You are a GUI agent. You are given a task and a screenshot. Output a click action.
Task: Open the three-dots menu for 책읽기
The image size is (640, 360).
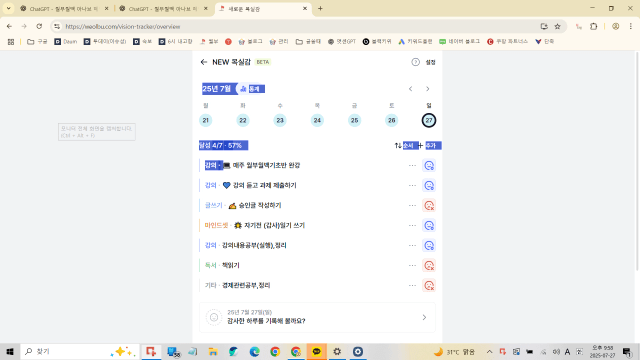click(412, 265)
